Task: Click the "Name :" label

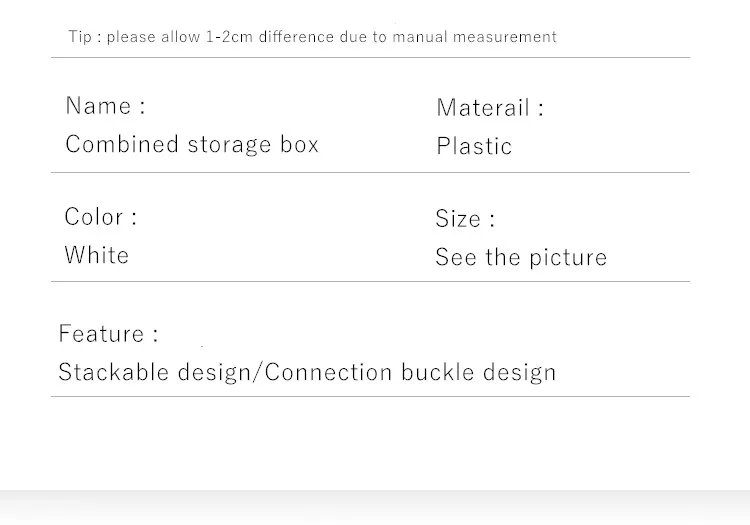Action: (105, 106)
